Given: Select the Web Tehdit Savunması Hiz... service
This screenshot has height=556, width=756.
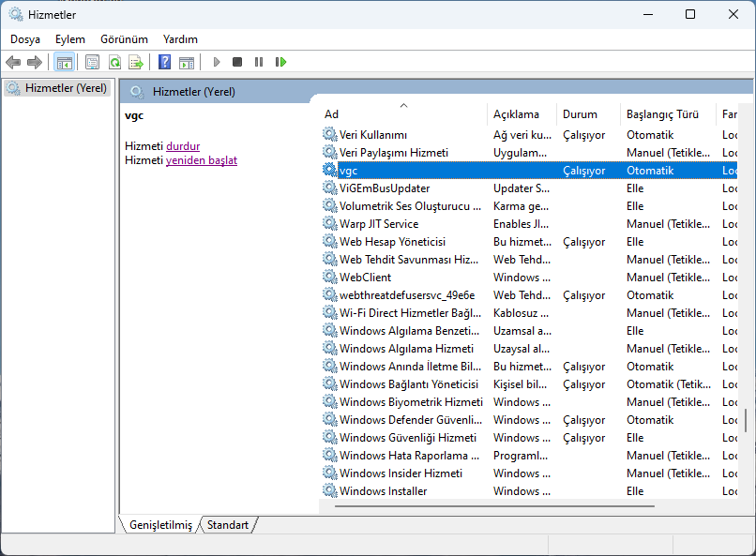Looking at the screenshot, I should 528,259.
